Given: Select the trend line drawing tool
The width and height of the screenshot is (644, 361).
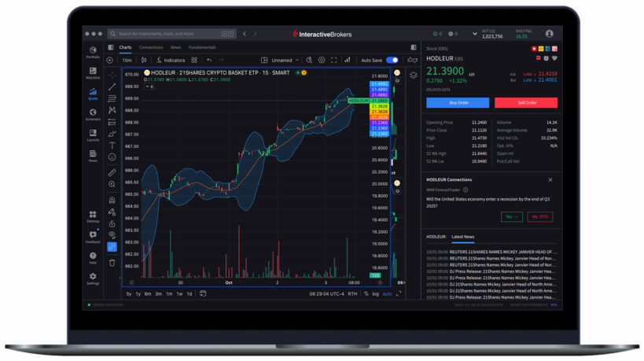Looking at the screenshot, I should tap(112, 87).
